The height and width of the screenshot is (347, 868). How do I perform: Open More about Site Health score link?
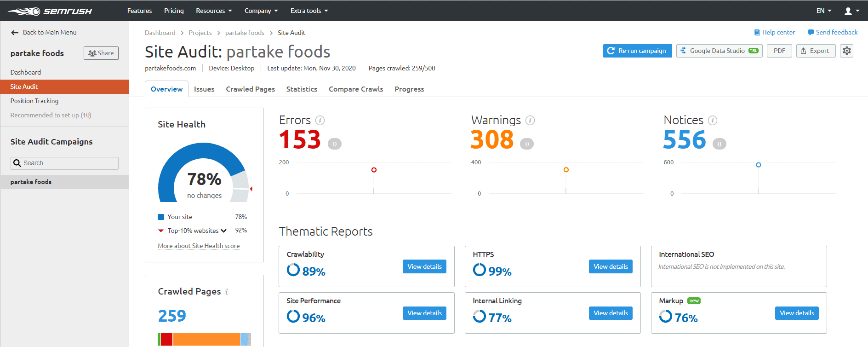[199, 246]
